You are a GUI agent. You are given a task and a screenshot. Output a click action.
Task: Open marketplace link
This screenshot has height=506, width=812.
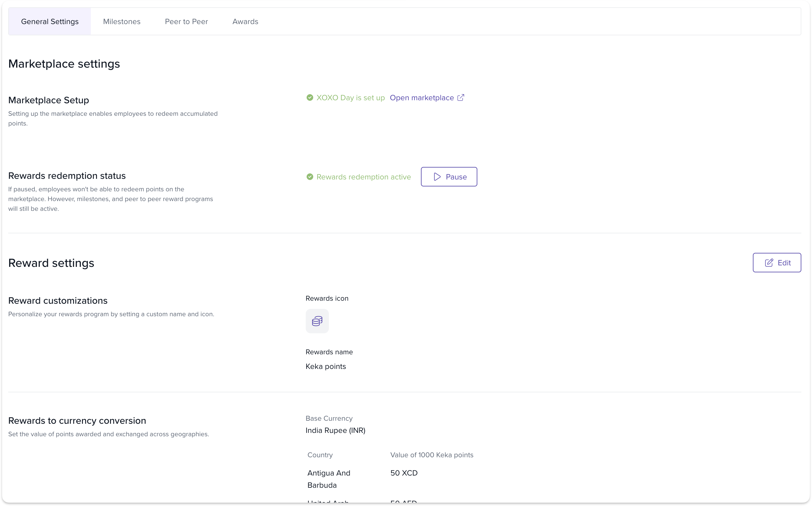tap(422, 98)
